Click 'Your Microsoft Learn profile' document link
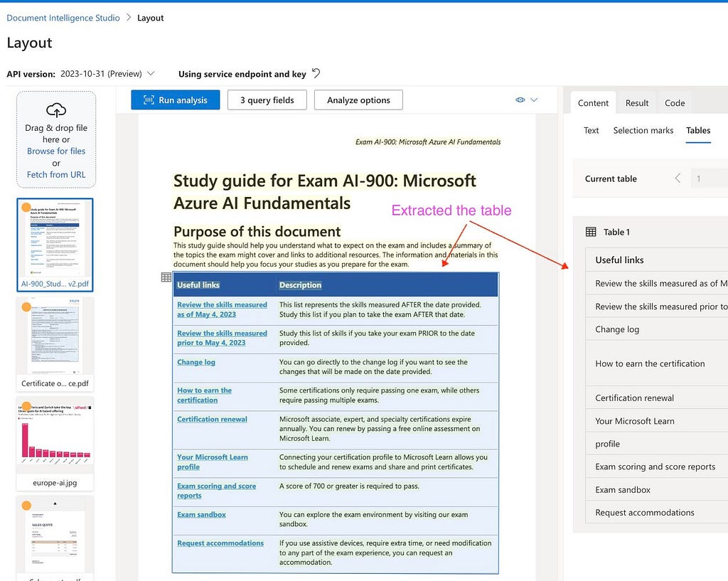Viewport: 728px width, 581px height. point(212,462)
